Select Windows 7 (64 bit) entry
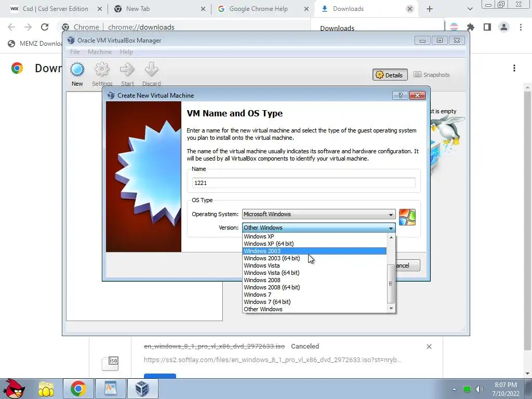 (314, 302)
